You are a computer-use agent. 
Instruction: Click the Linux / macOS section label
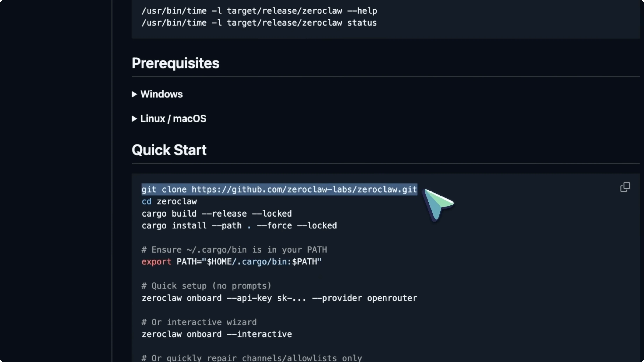click(x=173, y=119)
